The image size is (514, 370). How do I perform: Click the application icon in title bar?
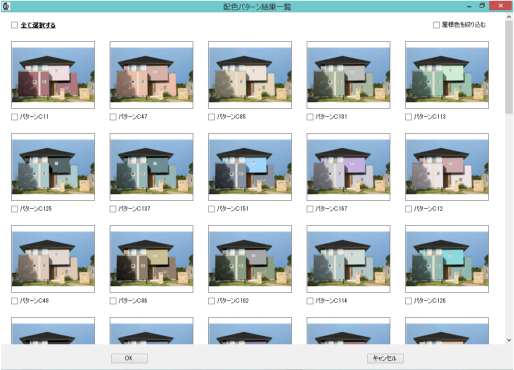pos(6,6)
